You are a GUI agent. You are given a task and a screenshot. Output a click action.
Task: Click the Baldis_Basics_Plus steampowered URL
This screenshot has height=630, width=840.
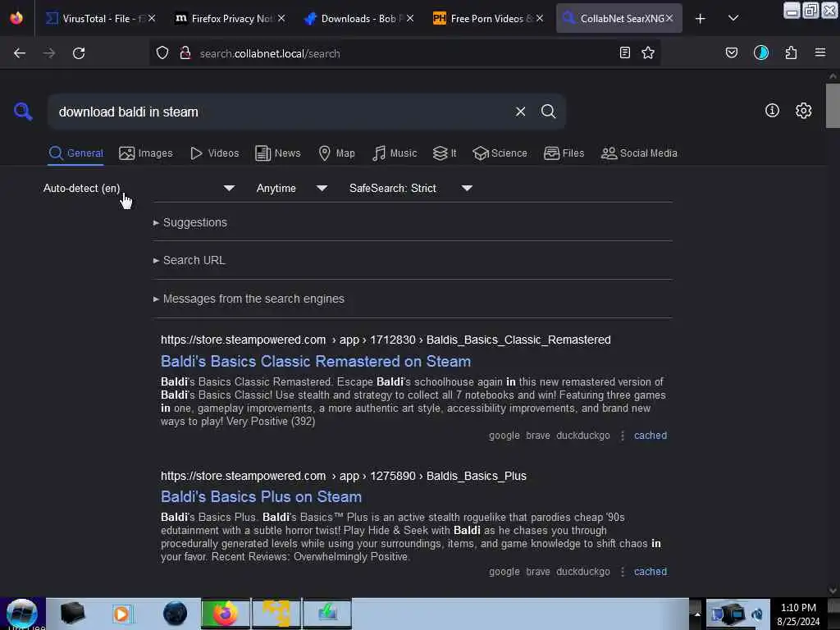coord(344,476)
